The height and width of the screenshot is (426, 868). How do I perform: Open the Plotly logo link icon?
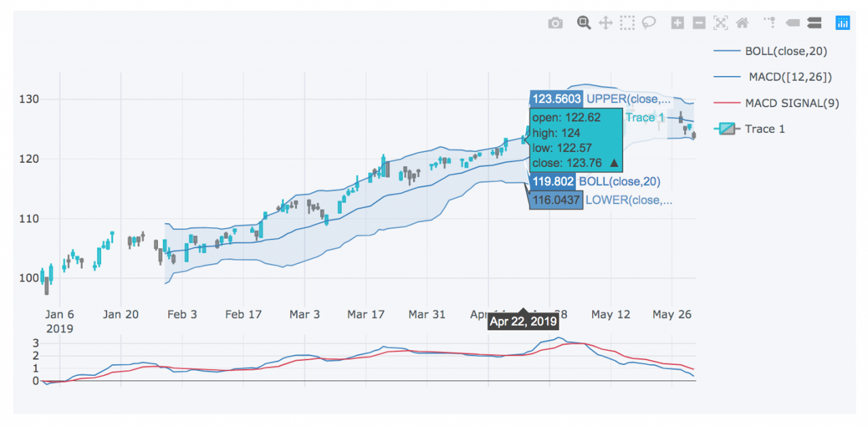click(842, 23)
